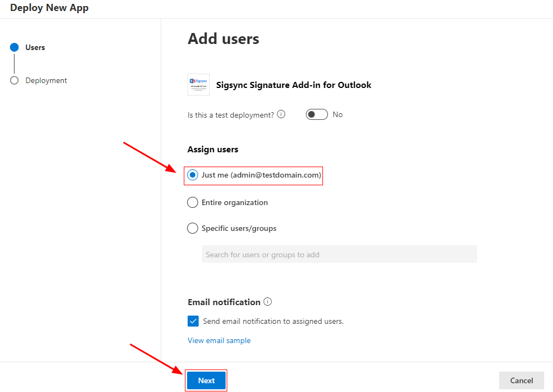
Task: Go to the Users step label
Action: 35,47
